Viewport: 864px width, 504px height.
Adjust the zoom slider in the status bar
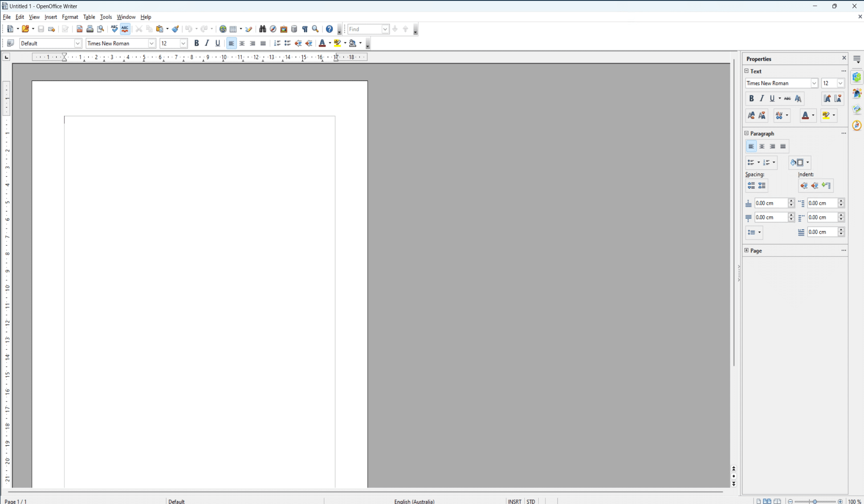pos(815,501)
